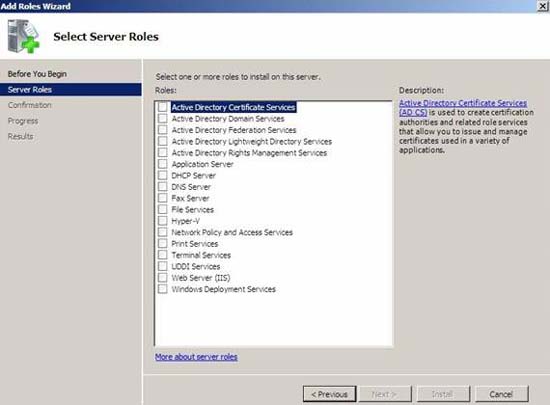Viewport: 550px width, 405px height.
Task: Close the Add Roles Wizard window
Action: 543,6
